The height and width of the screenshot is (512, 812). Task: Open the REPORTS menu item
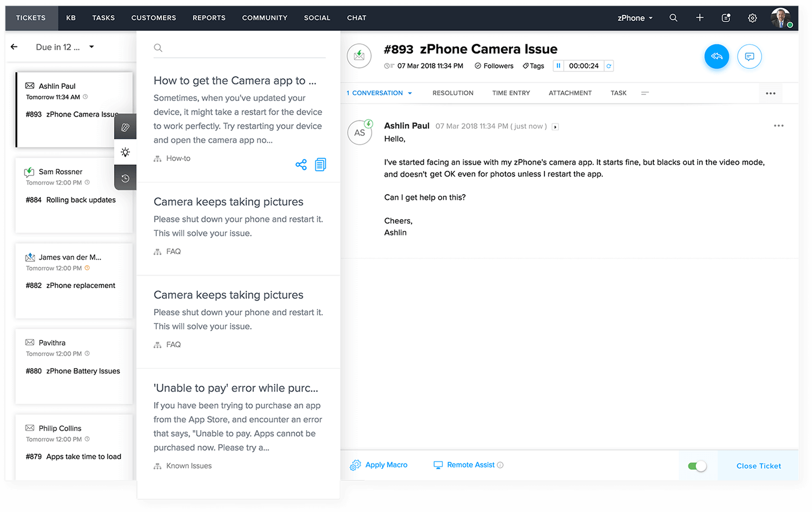tap(209, 18)
